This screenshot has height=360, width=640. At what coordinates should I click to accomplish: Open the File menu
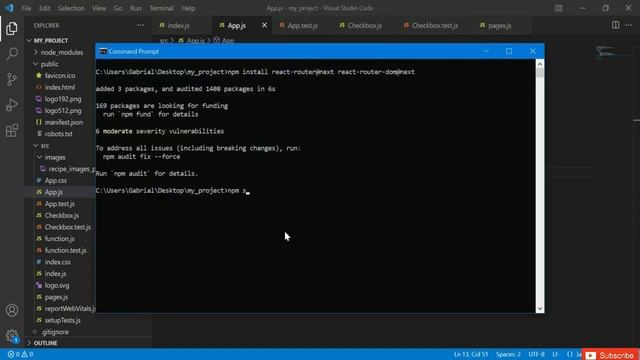click(x=26, y=8)
